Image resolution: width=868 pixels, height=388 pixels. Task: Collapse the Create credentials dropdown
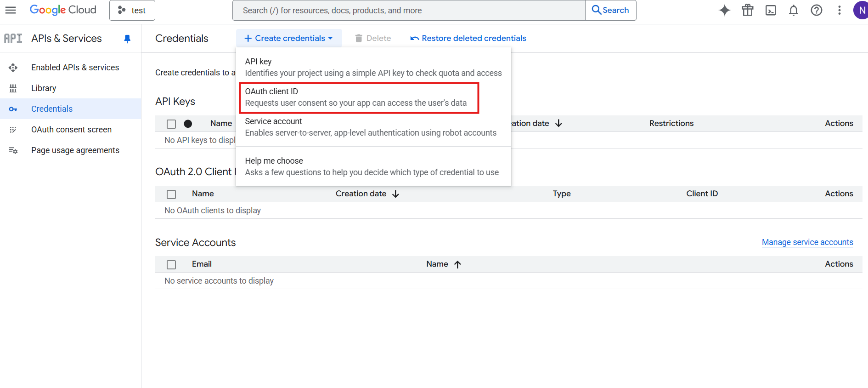point(289,38)
